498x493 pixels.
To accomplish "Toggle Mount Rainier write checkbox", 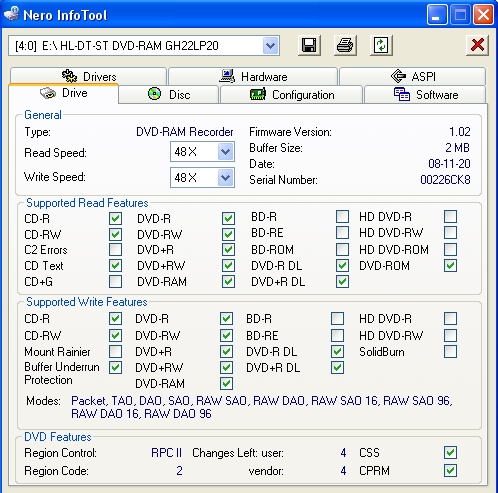I will pyautogui.click(x=115, y=351).
